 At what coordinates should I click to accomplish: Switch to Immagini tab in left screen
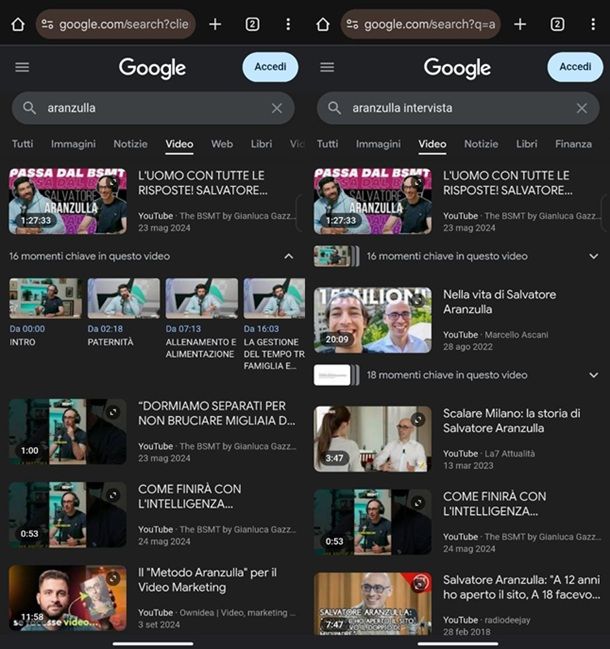pos(73,144)
